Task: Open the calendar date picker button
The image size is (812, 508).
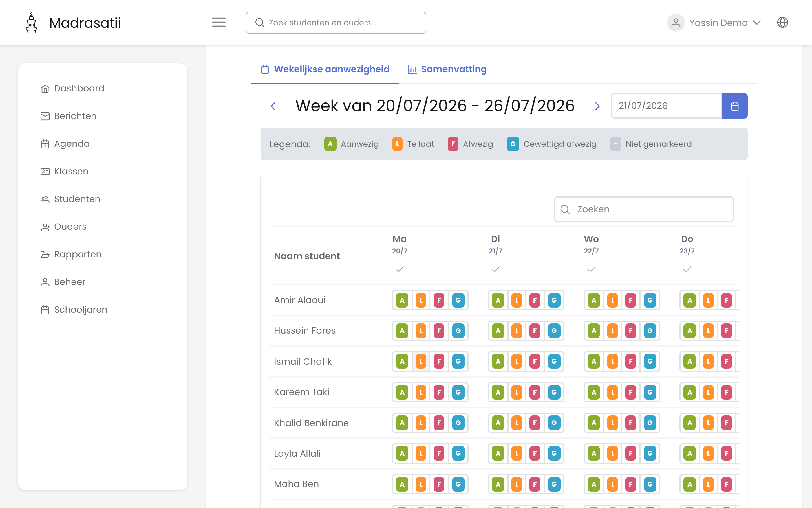Action: [734, 106]
